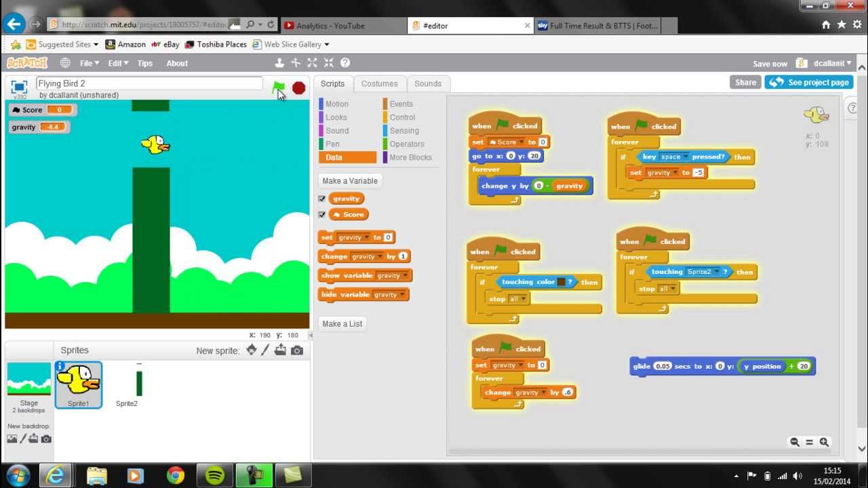The width and height of the screenshot is (868, 488).
Task: Zoom in the scripts area
Action: pos(824,442)
